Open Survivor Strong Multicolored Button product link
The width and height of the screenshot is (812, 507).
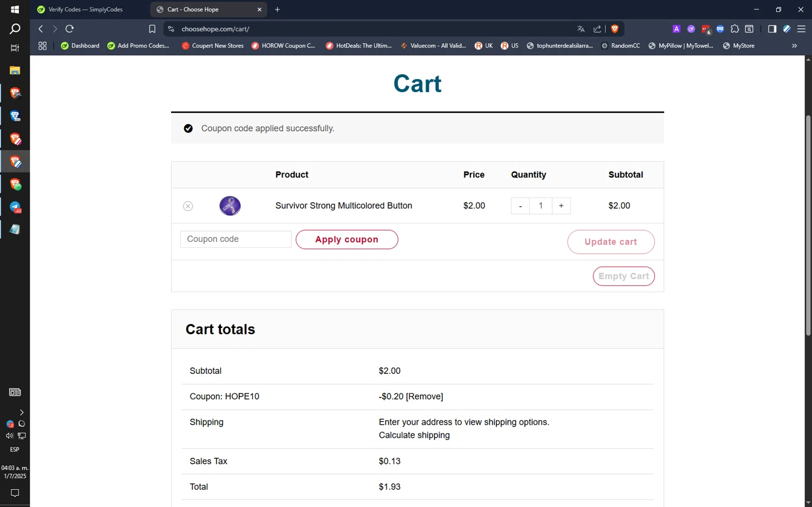tap(344, 206)
